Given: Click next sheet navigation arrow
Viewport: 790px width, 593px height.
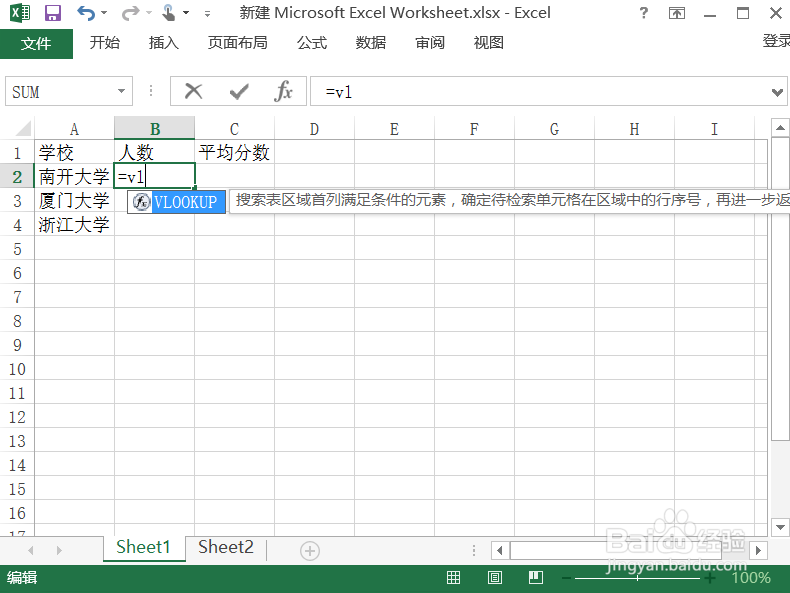Looking at the screenshot, I should (59, 550).
